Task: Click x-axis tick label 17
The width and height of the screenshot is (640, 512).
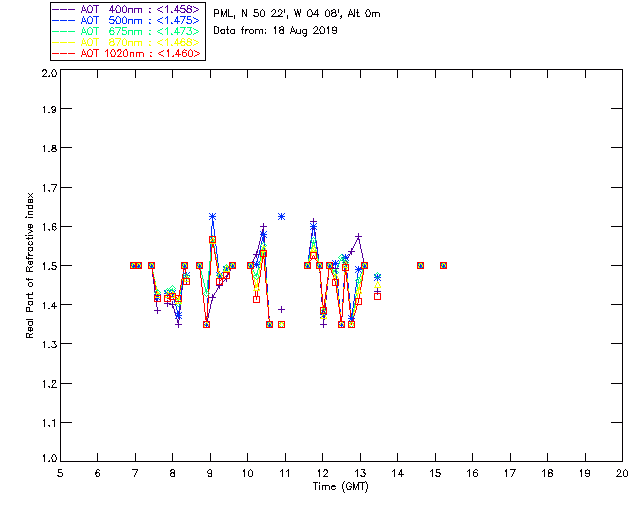Action: (x=510, y=473)
